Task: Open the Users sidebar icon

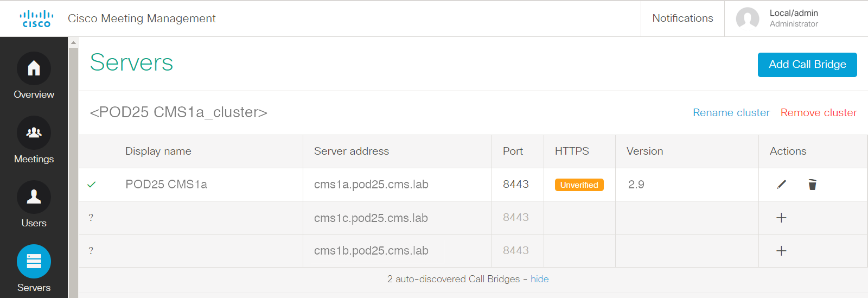Action: click(x=34, y=197)
